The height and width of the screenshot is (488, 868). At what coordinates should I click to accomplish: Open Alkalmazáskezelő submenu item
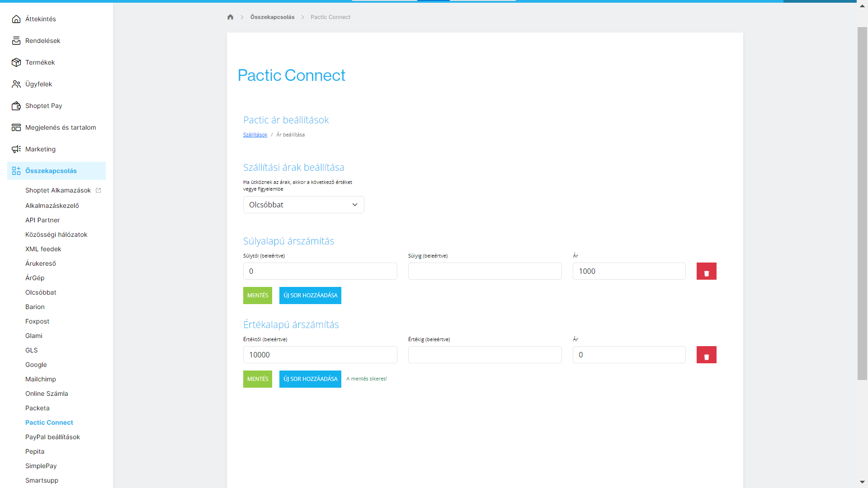52,206
